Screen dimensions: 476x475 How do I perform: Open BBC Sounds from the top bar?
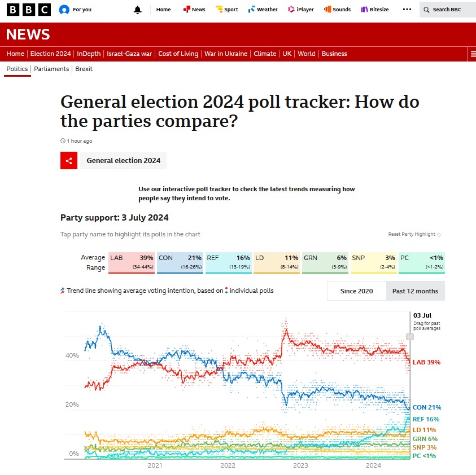[337, 10]
